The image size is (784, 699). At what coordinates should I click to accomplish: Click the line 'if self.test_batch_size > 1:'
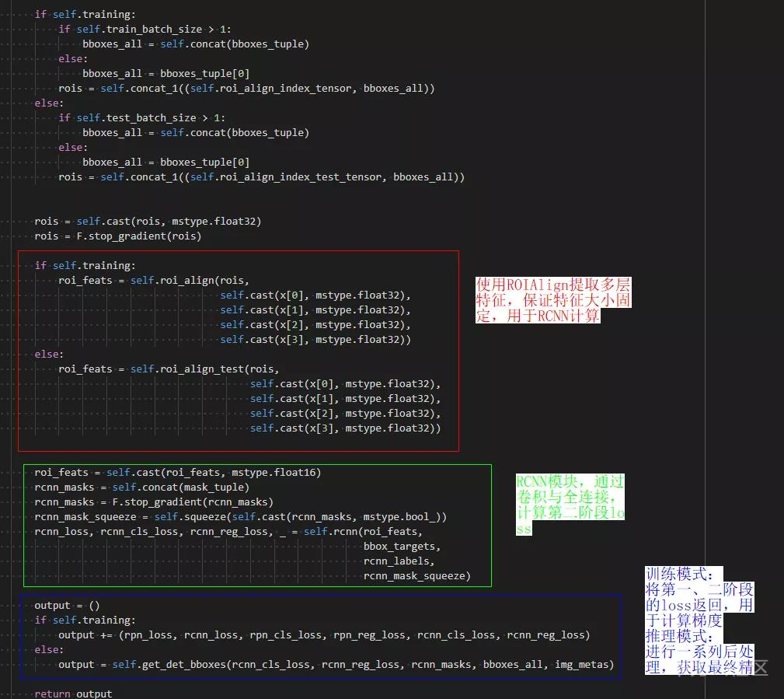141,118
